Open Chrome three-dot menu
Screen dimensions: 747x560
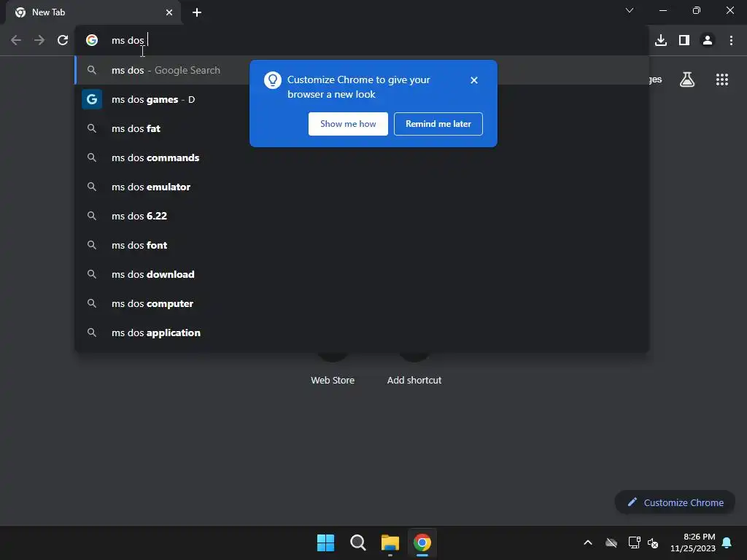(x=731, y=40)
